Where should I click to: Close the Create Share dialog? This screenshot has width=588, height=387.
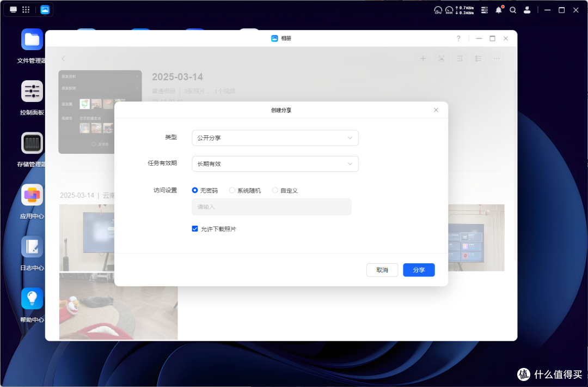pyautogui.click(x=436, y=110)
